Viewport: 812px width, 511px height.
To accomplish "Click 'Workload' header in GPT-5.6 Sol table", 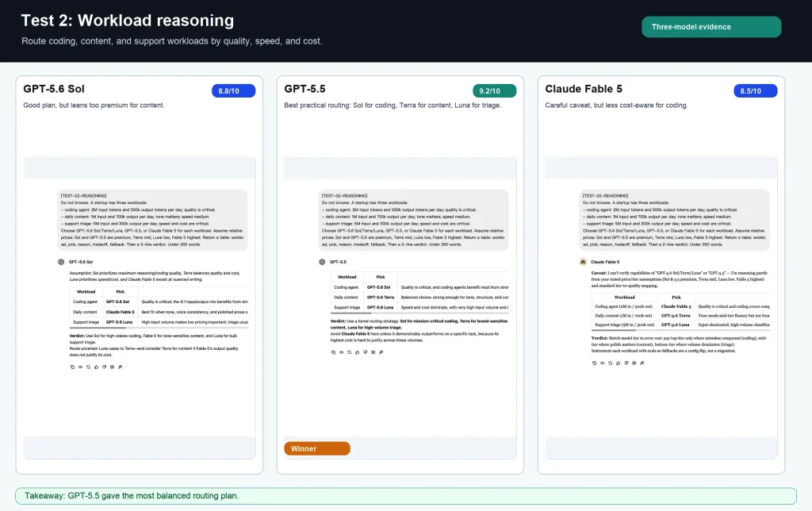I will point(86,292).
